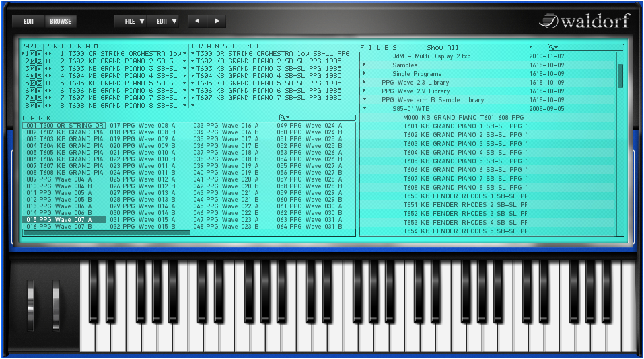Click the Files list vertical scrollbar
Image resolution: width=644 pixels, height=359 pixels.
point(620,75)
